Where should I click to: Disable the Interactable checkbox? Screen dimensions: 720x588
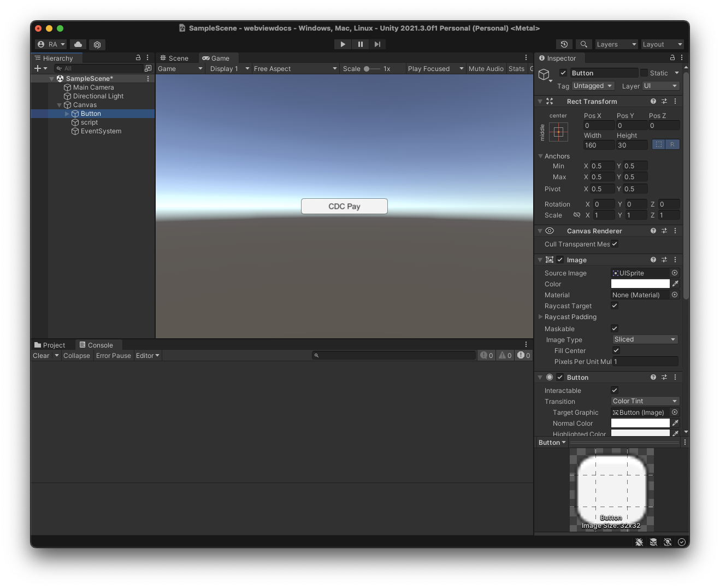(x=615, y=390)
